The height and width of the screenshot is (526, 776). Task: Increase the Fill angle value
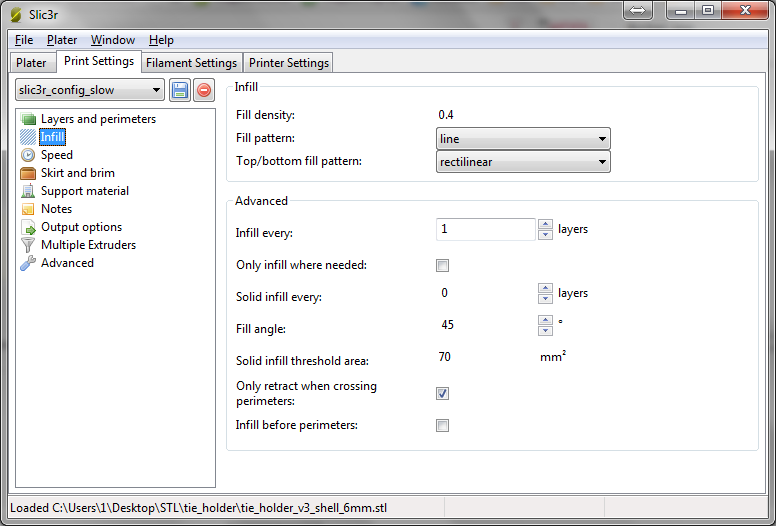click(545, 320)
